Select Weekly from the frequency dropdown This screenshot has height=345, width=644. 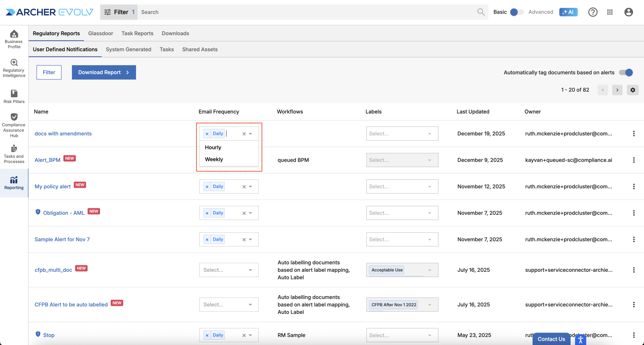tap(214, 159)
